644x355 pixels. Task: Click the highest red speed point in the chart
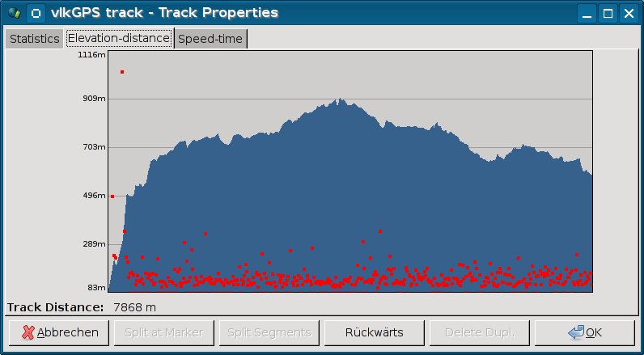(x=122, y=72)
